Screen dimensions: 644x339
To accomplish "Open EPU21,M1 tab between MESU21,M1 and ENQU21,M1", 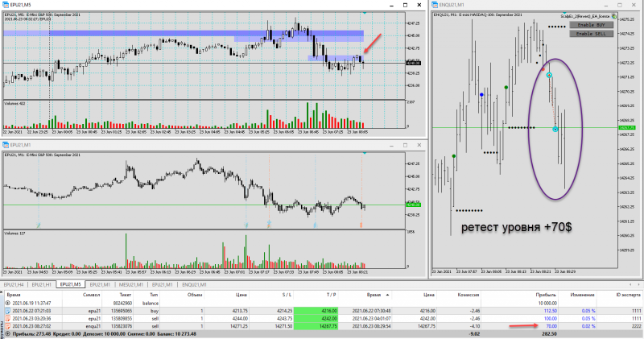I will pyautogui.click(x=163, y=284).
